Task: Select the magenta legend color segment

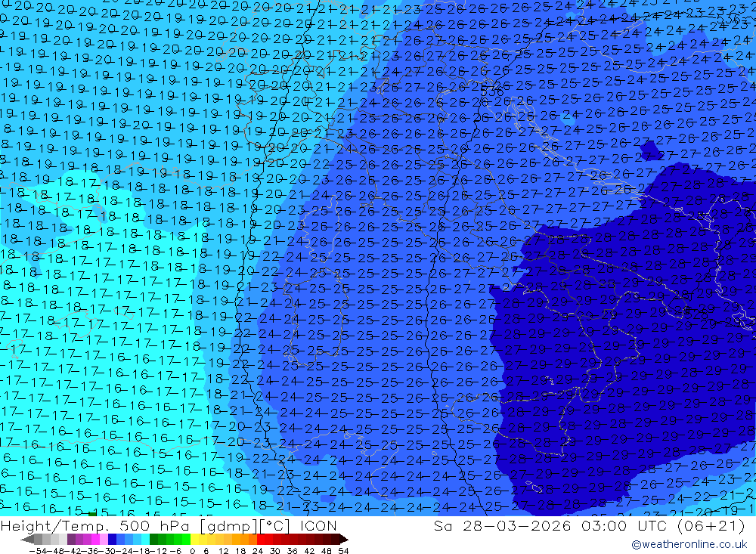Action: coord(95,539)
